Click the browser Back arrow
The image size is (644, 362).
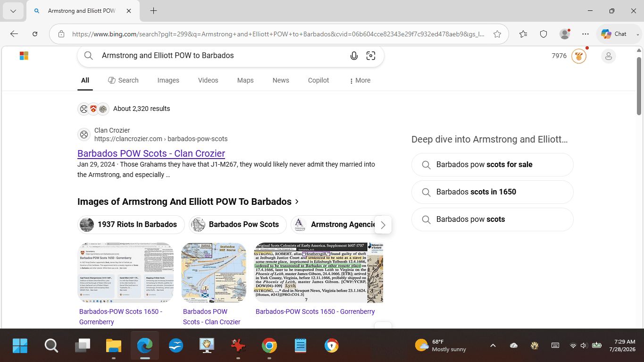point(14,34)
